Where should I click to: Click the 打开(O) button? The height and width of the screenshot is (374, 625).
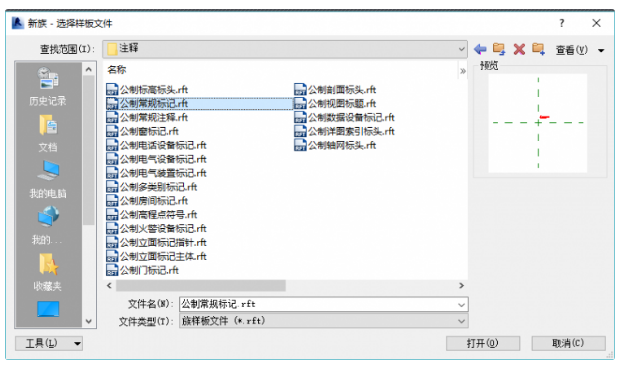[483, 343]
